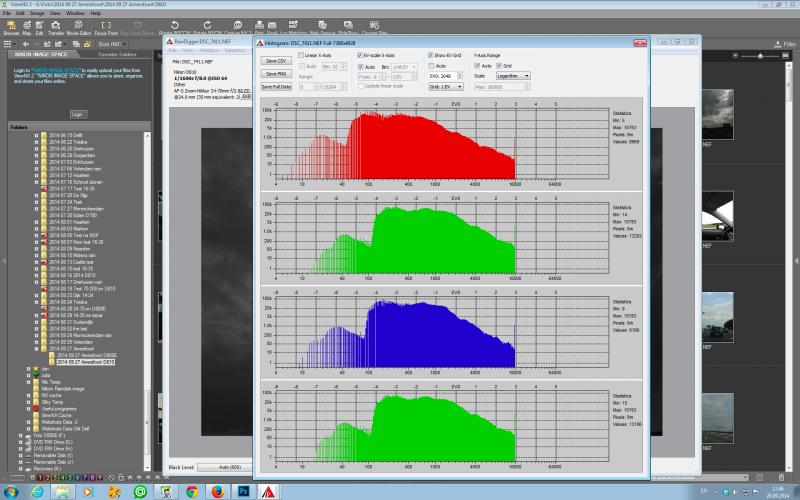This screenshot has height=500, width=800.
Task: Open the Grid 1 EV dropdown
Action: coord(446,87)
